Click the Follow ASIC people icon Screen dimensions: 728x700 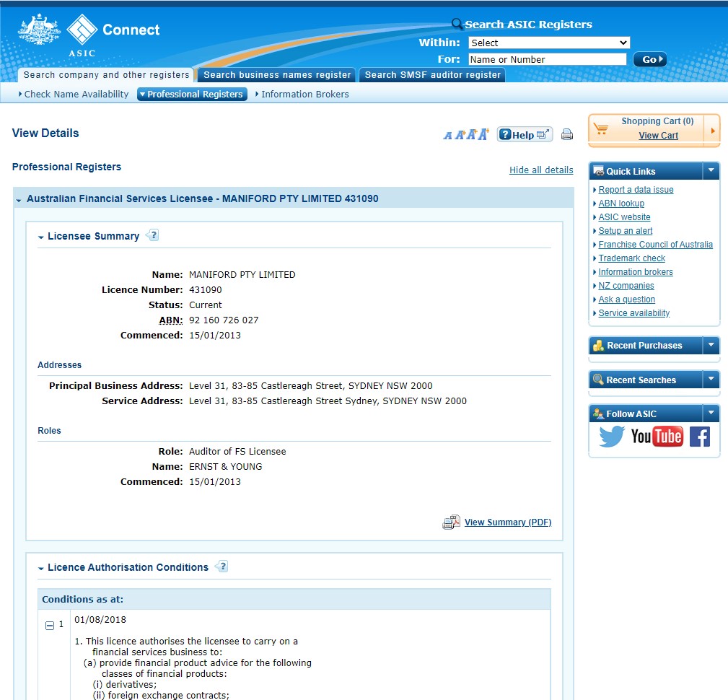(x=598, y=414)
